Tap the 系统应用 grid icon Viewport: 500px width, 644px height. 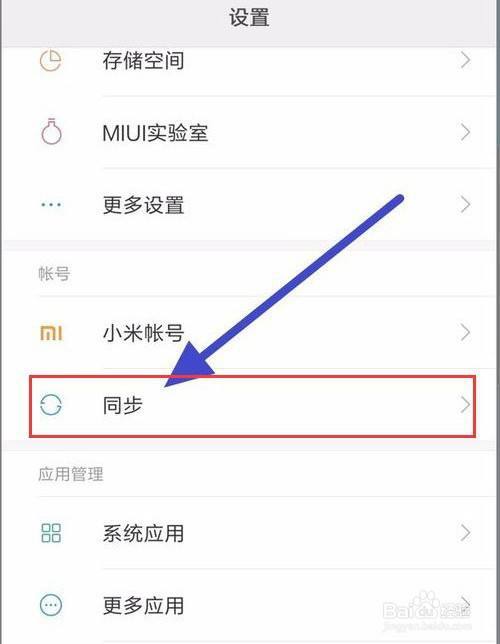[51, 533]
